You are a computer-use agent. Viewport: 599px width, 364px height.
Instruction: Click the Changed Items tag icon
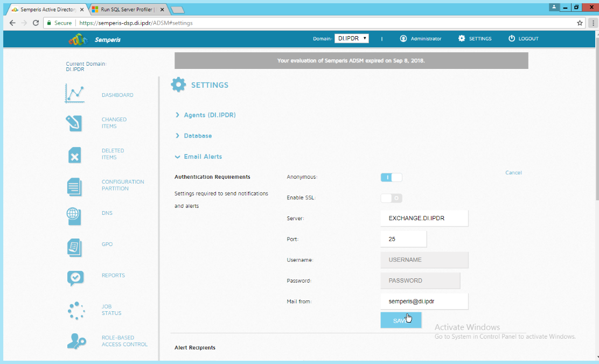75,123
